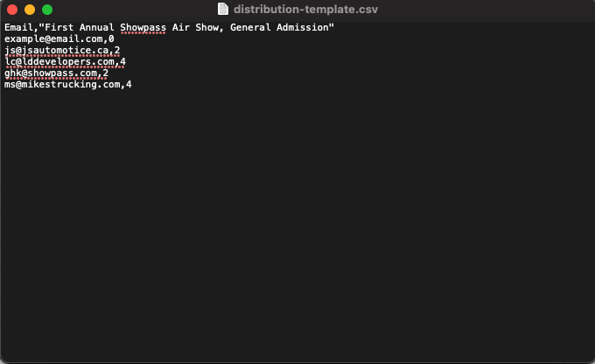The height and width of the screenshot is (364, 595).
Task: Minimize the window with the yellow button
Action: click(30, 10)
